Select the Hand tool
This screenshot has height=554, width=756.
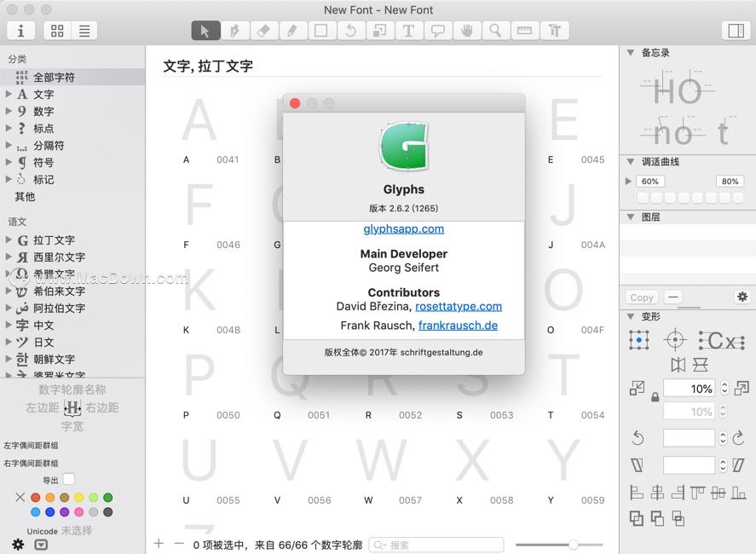click(467, 31)
